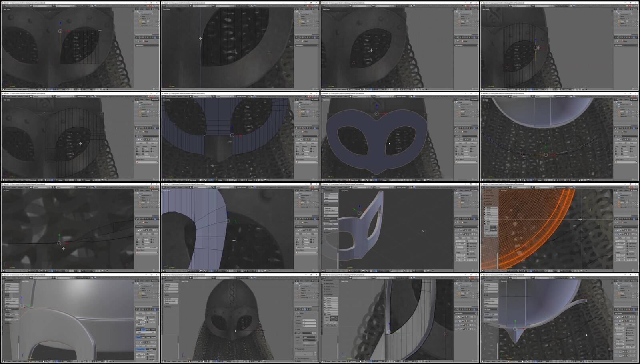
Task: Open Add Modifier dropdown in top-left frame
Action: 146,45
